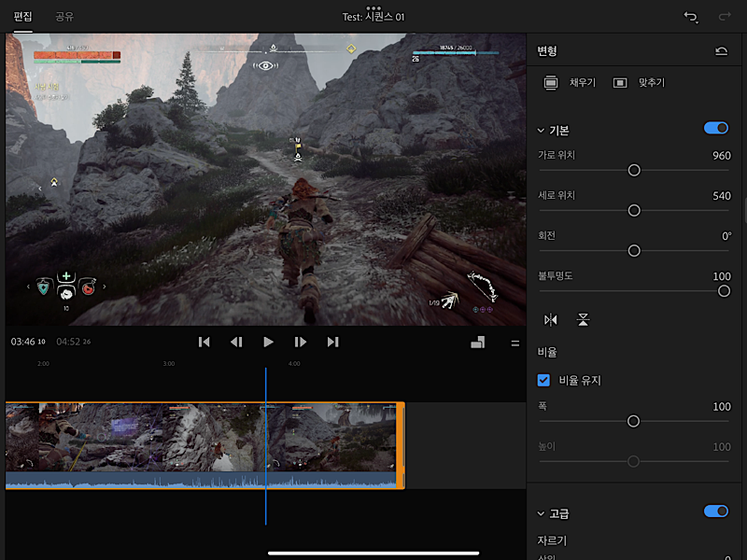The image size is (747, 560).
Task: Jump to the next edit point
Action: click(x=332, y=342)
